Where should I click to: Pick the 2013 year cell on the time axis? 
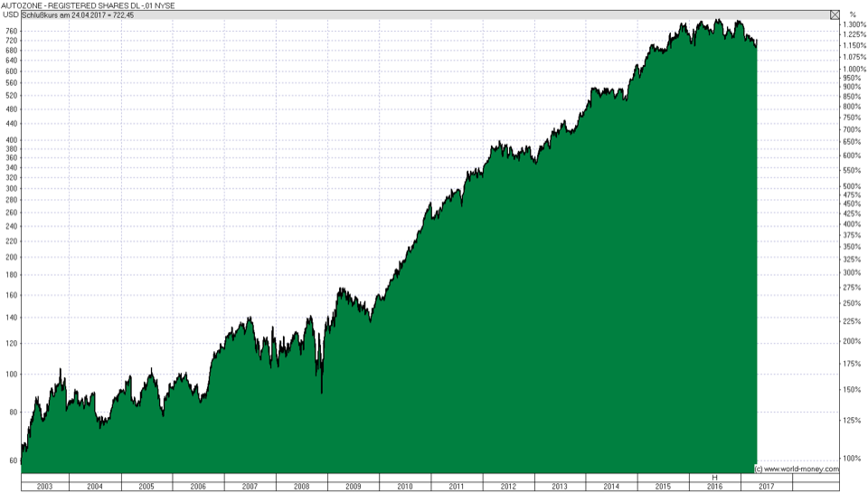(560, 487)
